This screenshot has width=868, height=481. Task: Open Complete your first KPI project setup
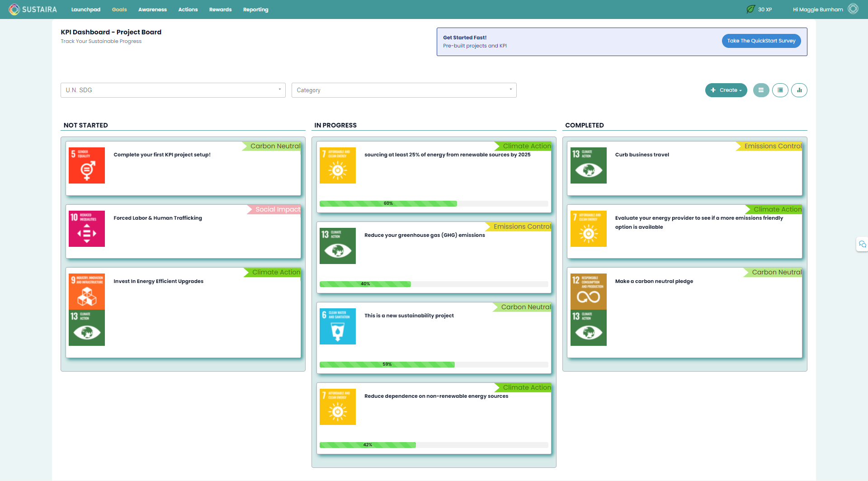[x=162, y=155]
